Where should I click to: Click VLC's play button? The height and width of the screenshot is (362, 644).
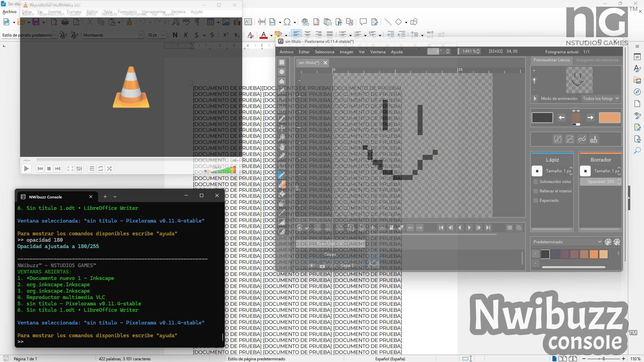pos(26,169)
